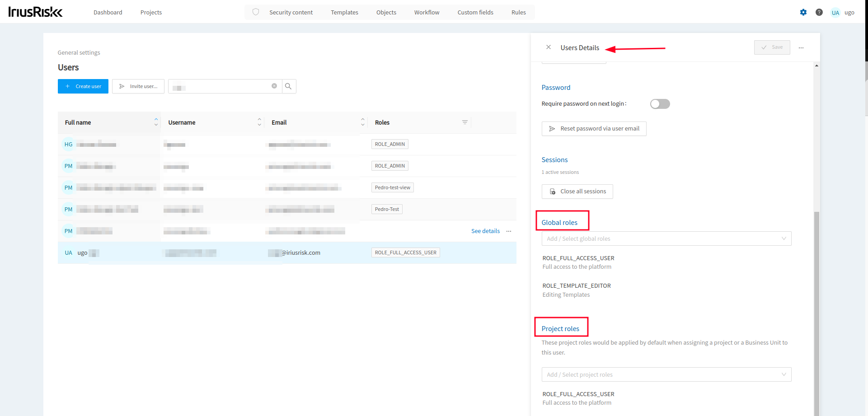
Task: Open settings gear icon in header
Action: pyautogui.click(x=803, y=12)
